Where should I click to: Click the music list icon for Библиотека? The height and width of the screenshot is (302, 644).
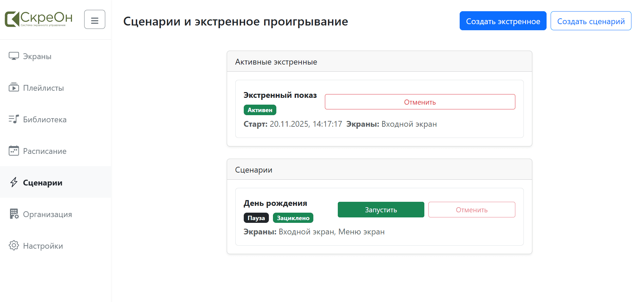click(14, 119)
